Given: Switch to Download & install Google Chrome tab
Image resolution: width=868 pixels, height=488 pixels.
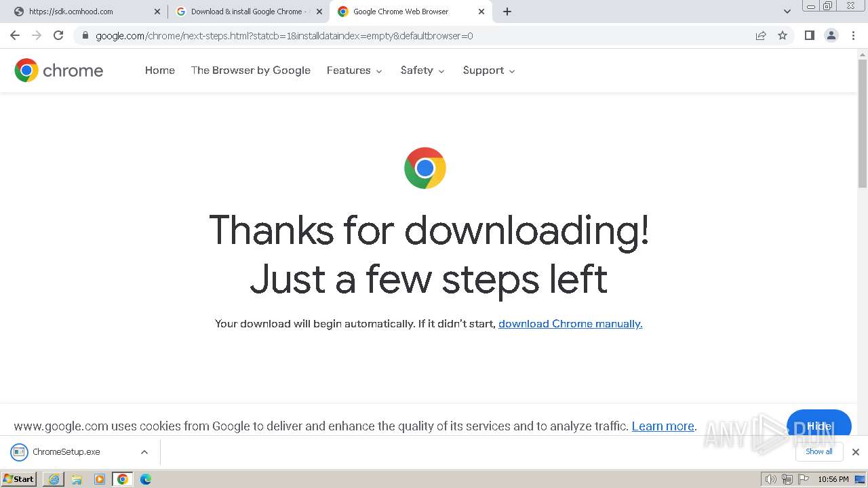Looking at the screenshot, I should 249,12.
